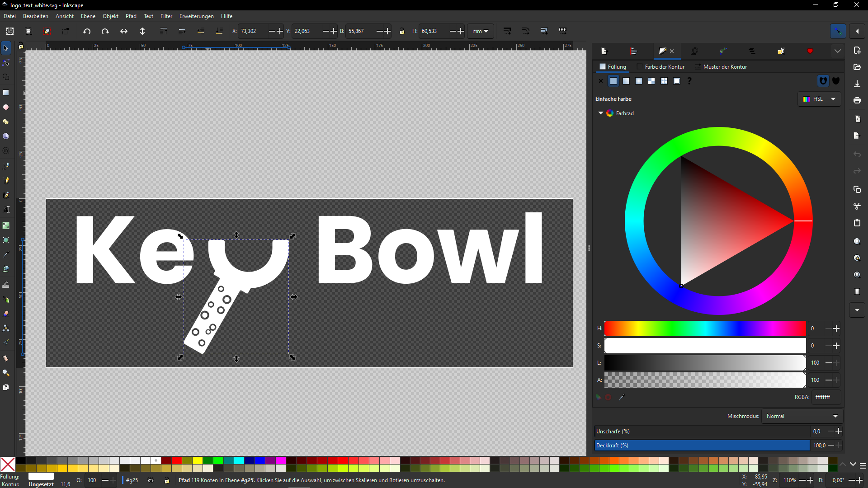The height and width of the screenshot is (488, 868).
Task: Click the color picker eyedropper icon
Action: point(622,397)
